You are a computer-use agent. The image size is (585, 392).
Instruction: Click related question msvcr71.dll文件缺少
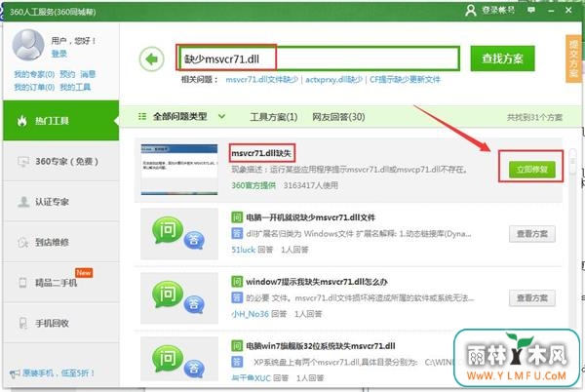tap(262, 79)
